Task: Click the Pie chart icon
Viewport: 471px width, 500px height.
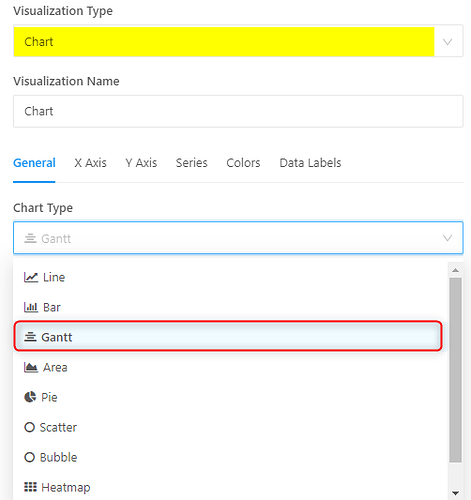Action: [x=30, y=397]
